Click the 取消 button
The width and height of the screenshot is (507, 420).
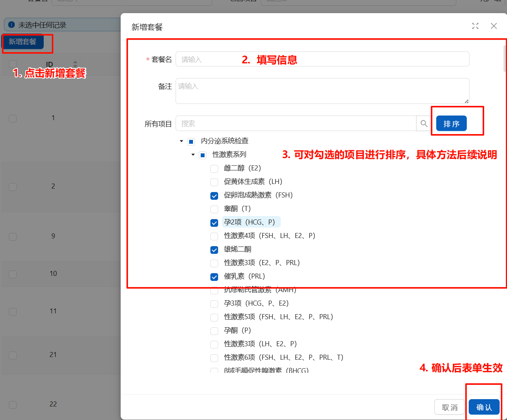click(449, 407)
